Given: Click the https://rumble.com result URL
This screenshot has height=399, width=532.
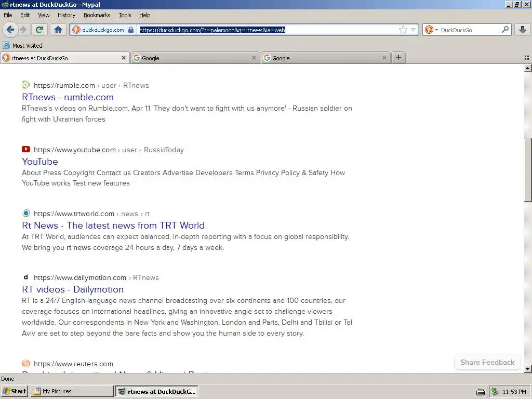Looking at the screenshot, I should 64,86.
